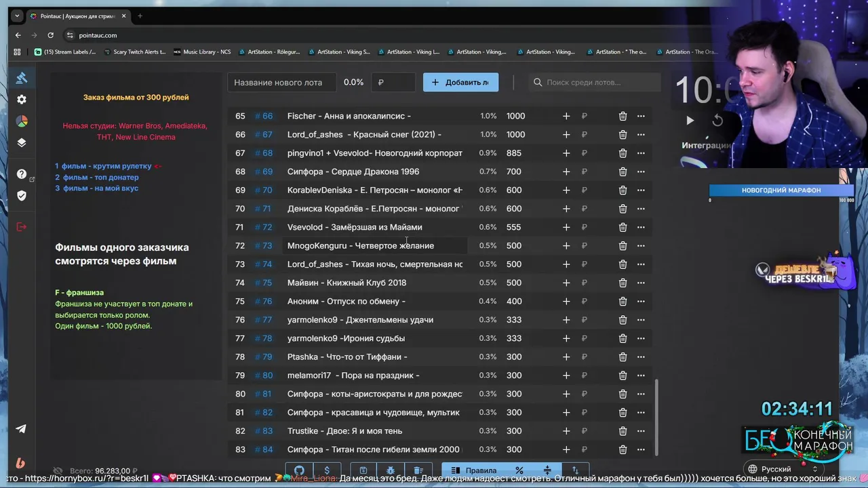The height and width of the screenshot is (488, 868).
Task: Click the Новогодний марафон progress bar
Action: tap(781, 190)
